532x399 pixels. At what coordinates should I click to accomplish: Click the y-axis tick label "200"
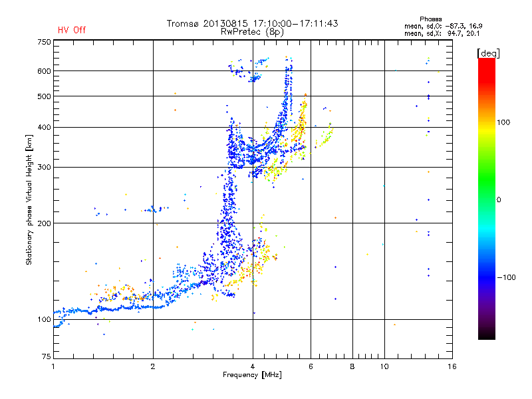click(44, 223)
